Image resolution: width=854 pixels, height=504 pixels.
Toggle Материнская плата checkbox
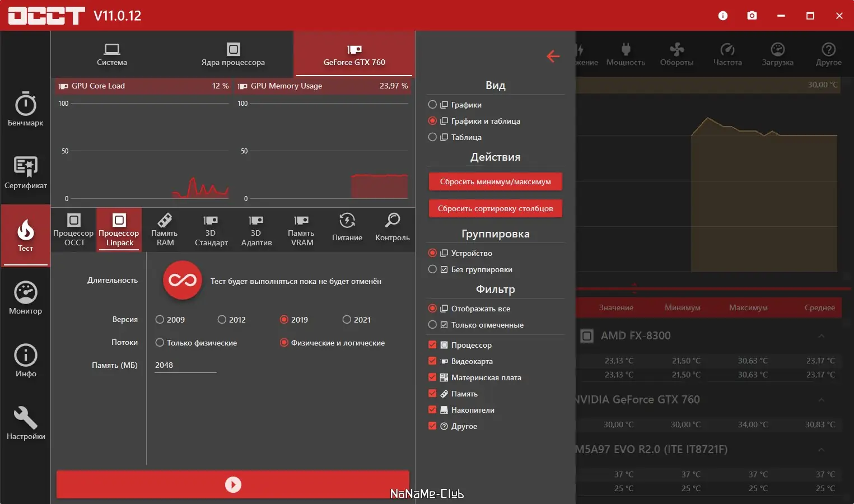coord(432,377)
